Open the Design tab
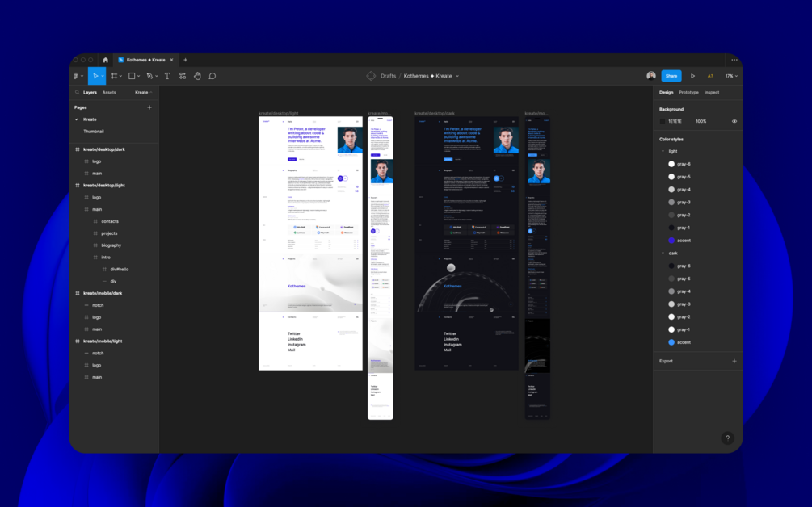 [x=666, y=93]
